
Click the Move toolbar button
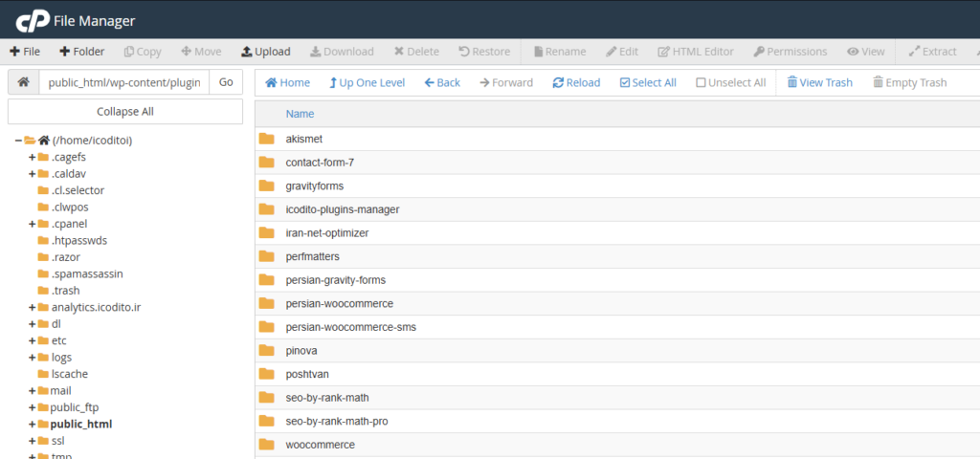pyautogui.click(x=201, y=52)
